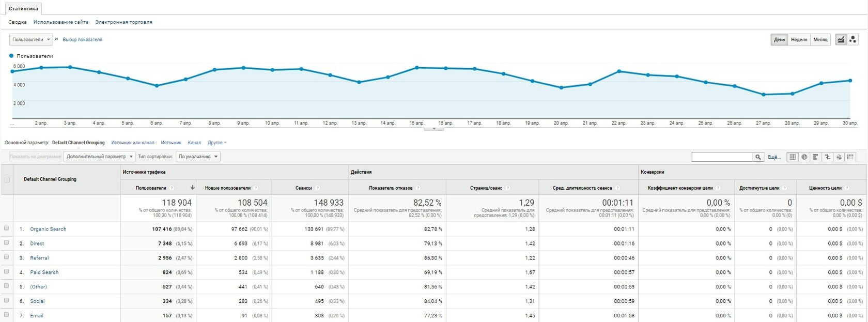Select Default Channel Grouping dimension
868x322 pixels.
pyautogui.click(x=78, y=143)
